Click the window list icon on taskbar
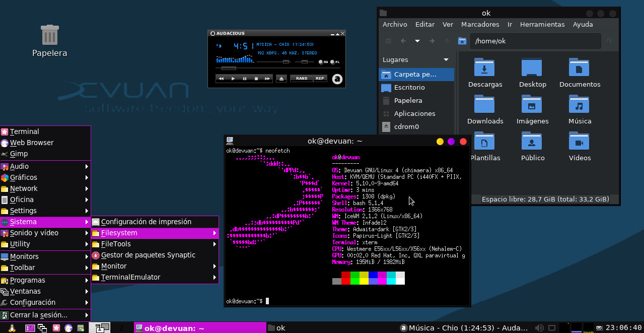This screenshot has height=333, width=644. tap(42, 328)
